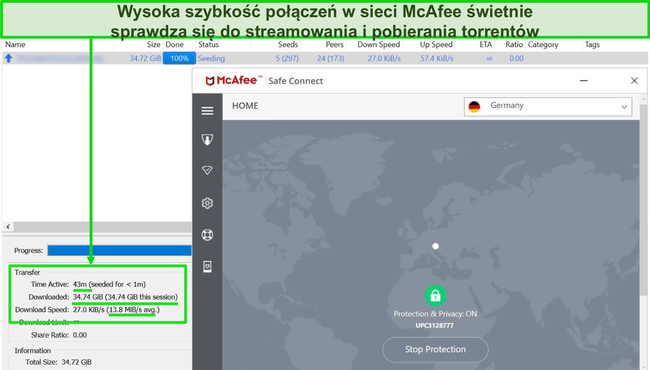650x370 pixels.
Task: Click the 24 (173) peers cell
Action: 330,58
